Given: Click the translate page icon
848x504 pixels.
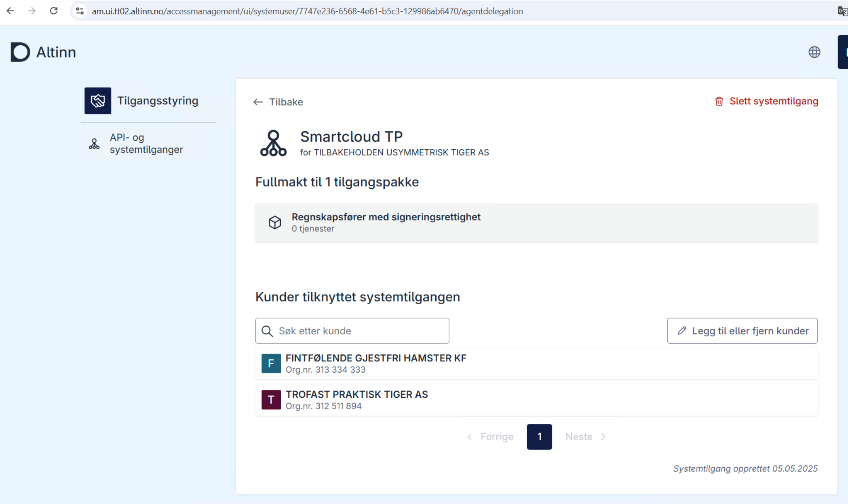Looking at the screenshot, I should pos(842,11).
